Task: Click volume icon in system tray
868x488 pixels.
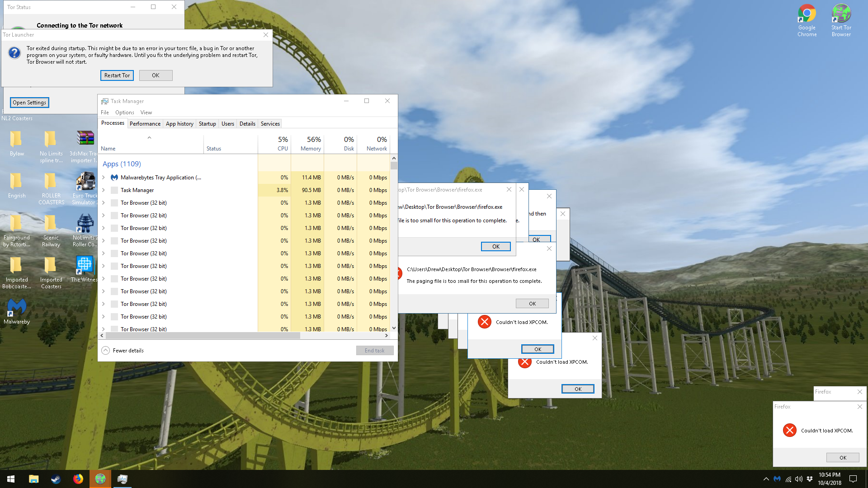Action: click(x=799, y=479)
